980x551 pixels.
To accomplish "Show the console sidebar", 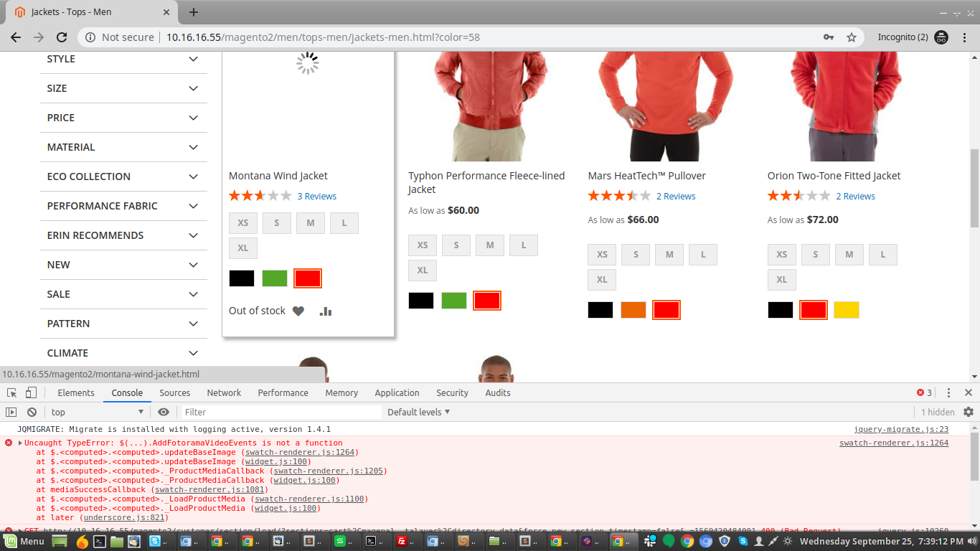I will click(11, 412).
